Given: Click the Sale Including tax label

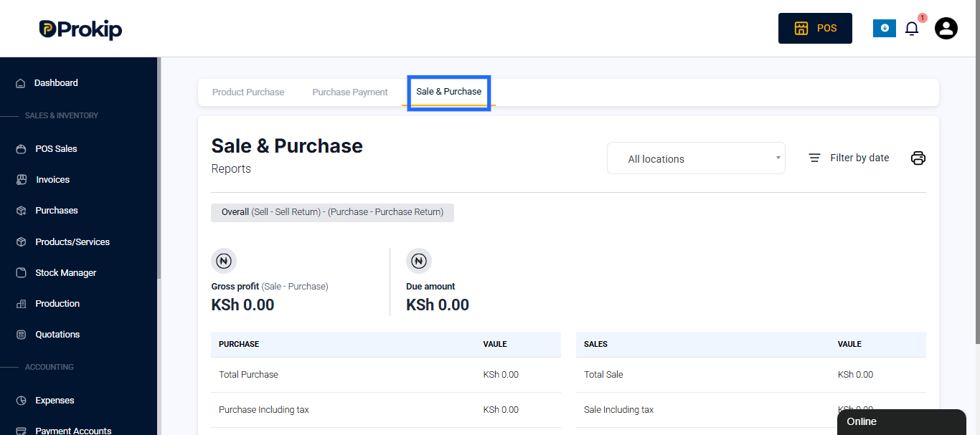Looking at the screenshot, I should pyautogui.click(x=619, y=410).
